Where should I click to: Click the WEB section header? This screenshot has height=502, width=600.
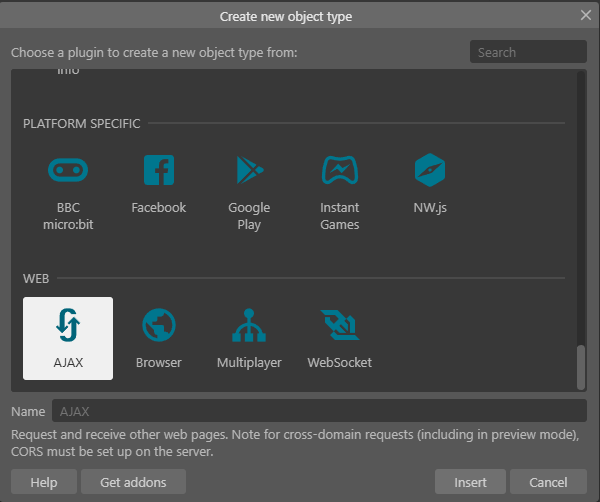point(36,277)
